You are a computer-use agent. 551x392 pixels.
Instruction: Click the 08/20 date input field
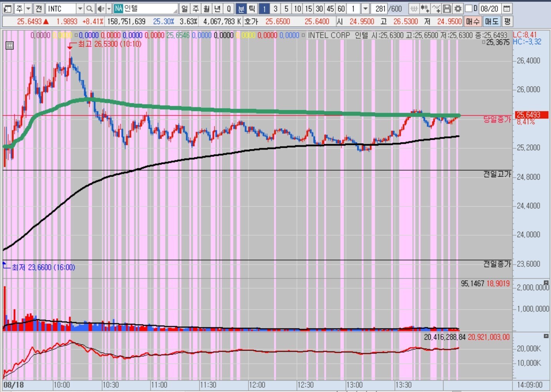tap(490, 8)
